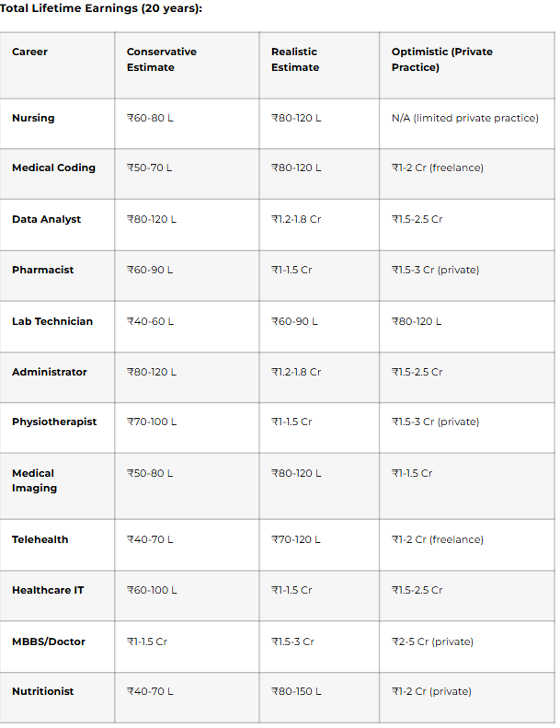
Task: Select the "Telehealth" career cell
Action: [40, 539]
